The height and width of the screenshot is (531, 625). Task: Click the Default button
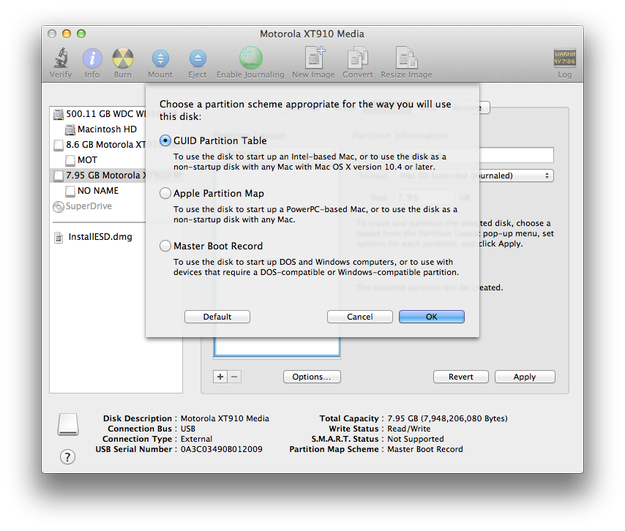click(217, 317)
